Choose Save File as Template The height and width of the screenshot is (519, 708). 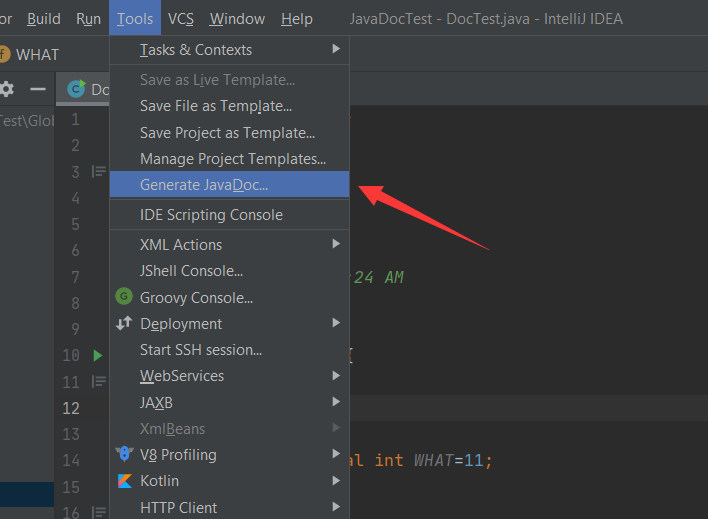(229, 106)
